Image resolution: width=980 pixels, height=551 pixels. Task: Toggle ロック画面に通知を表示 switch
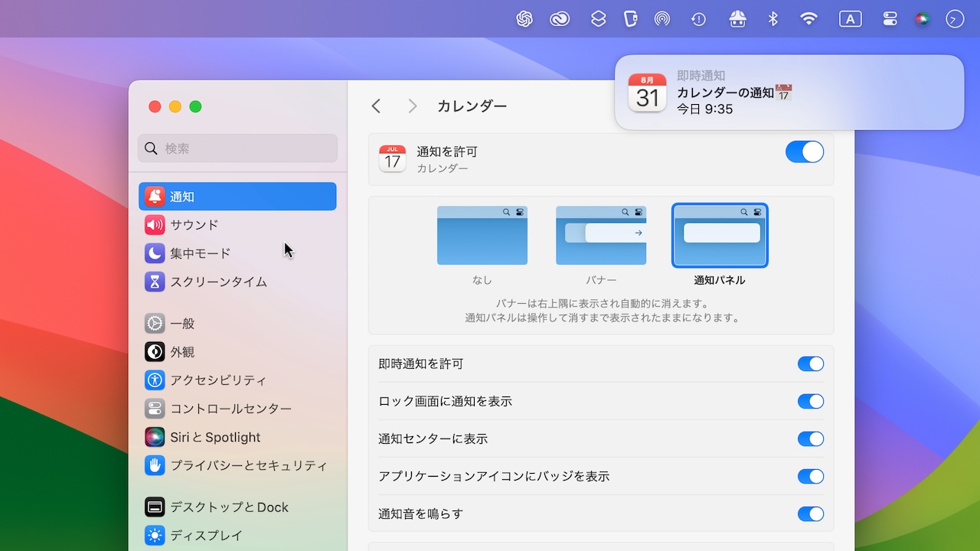(811, 401)
